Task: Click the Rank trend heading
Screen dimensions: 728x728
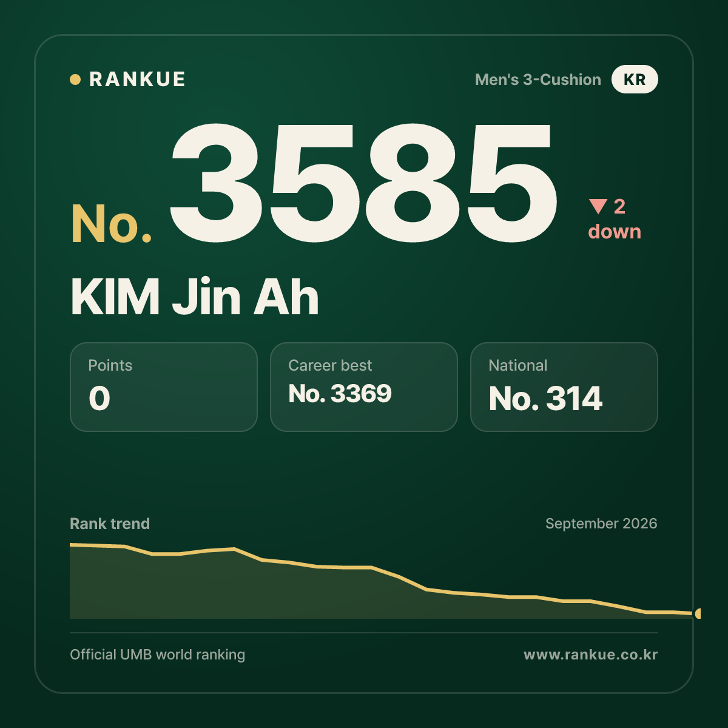Action: 110,524
